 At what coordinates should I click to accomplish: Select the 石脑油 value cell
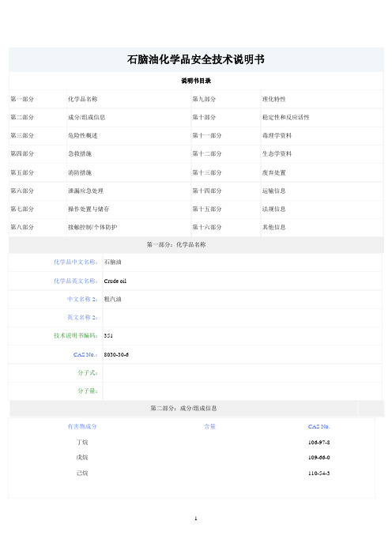243,262
